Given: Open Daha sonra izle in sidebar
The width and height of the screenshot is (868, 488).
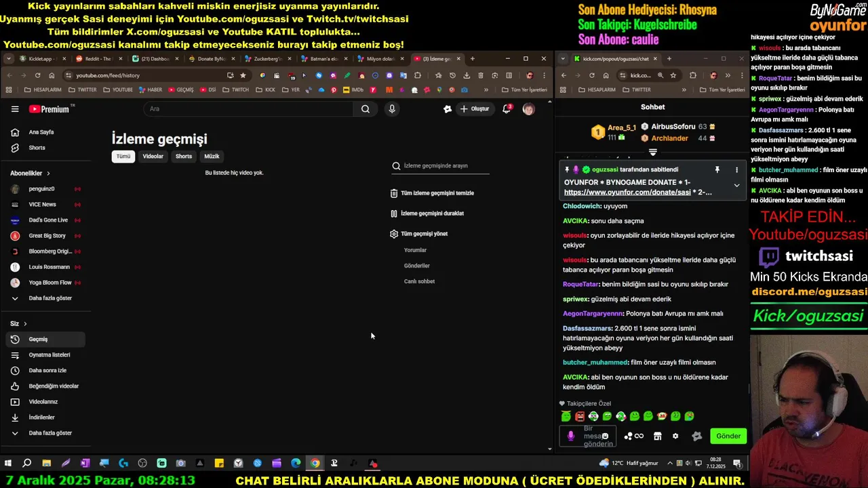Looking at the screenshot, I should point(46,371).
